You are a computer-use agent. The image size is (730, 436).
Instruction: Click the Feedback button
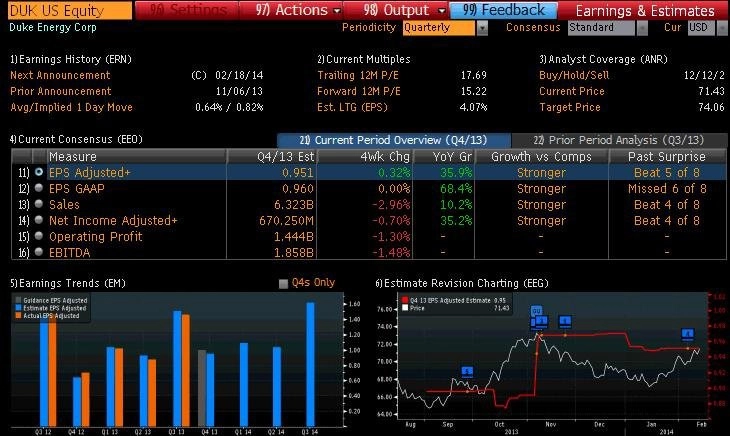[x=503, y=10]
